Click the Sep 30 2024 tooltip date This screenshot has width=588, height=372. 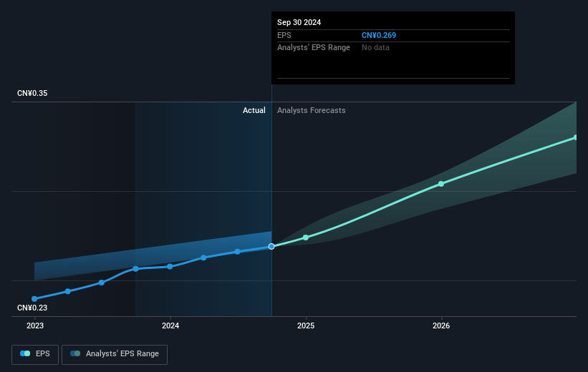tap(299, 22)
